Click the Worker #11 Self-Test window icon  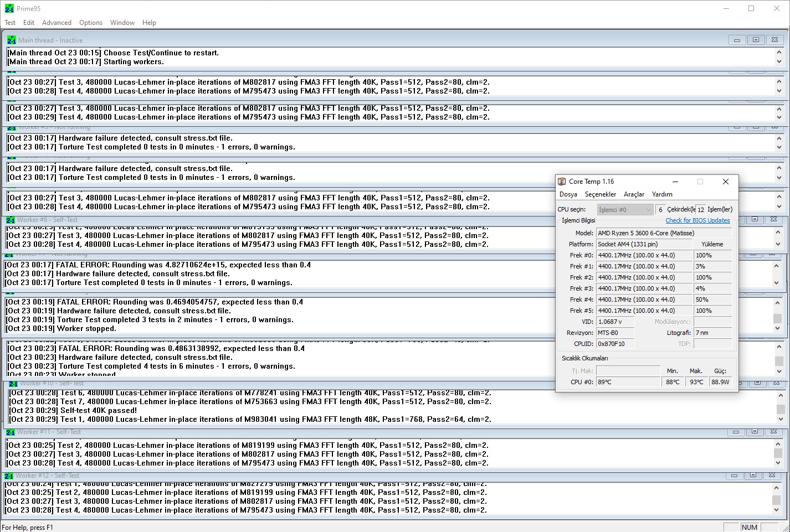tap(11, 432)
